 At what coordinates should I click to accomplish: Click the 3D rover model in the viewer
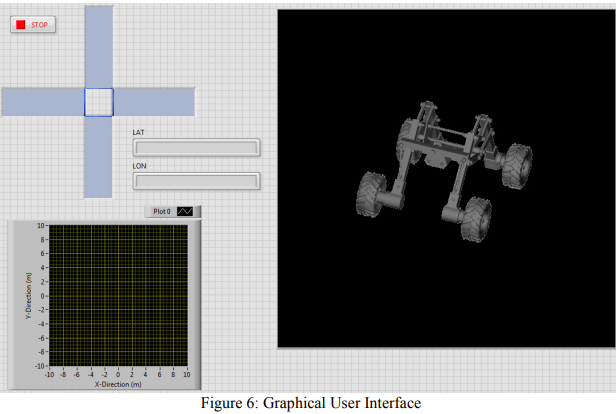tap(444, 171)
